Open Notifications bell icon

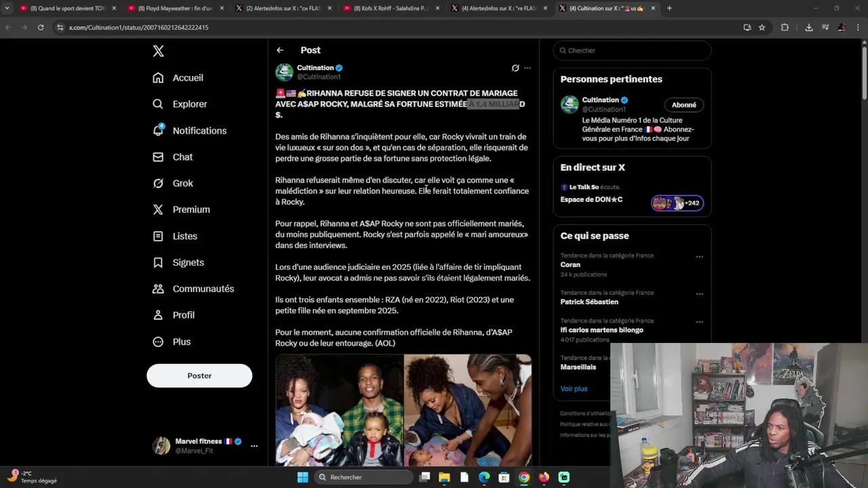[x=158, y=130]
